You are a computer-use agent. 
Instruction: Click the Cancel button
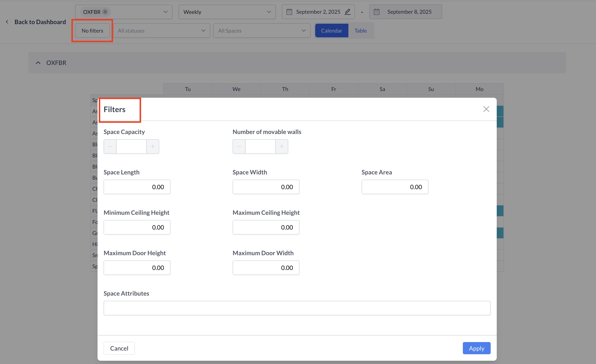(x=119, y=348)
